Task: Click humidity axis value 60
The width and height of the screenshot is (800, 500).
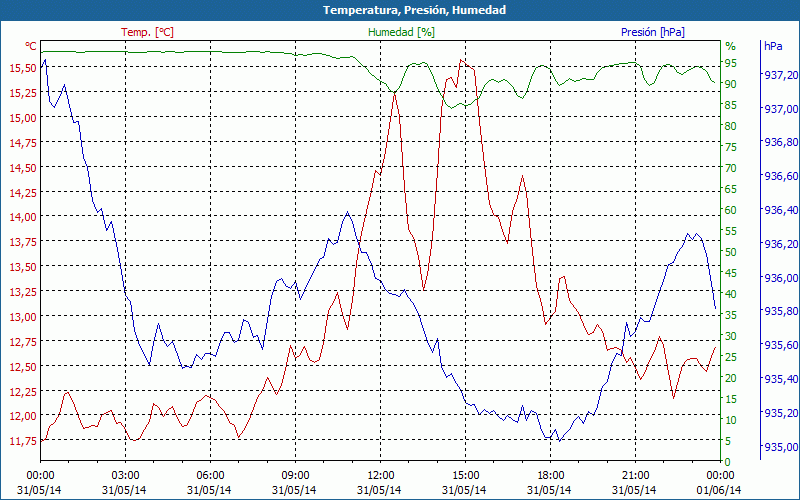Action: (x=731, y=210)
